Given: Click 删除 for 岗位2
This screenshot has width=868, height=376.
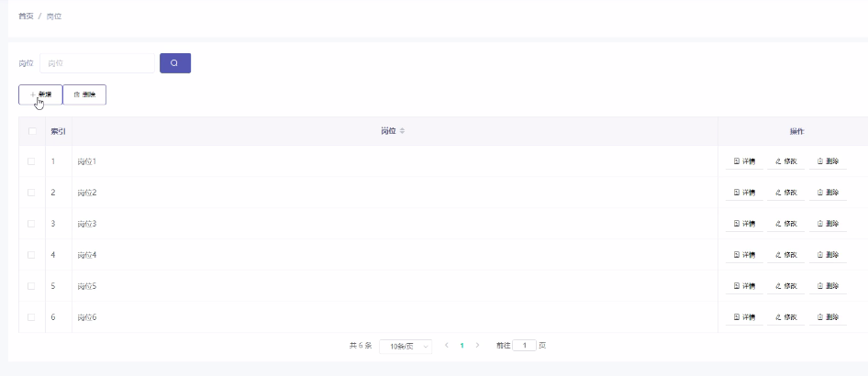Looking at the screenshot, I should point(829,193).
